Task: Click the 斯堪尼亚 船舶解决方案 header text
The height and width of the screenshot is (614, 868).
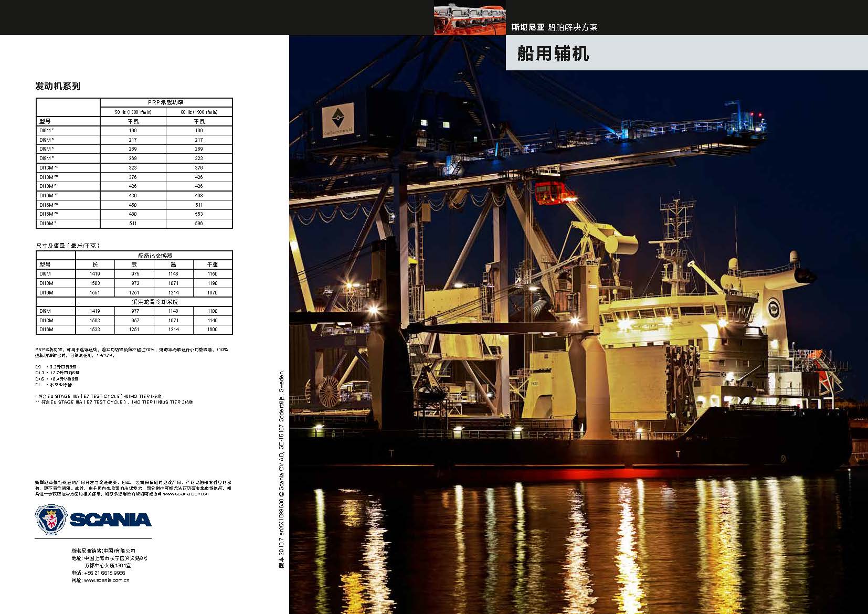Action: coord(554,27)
